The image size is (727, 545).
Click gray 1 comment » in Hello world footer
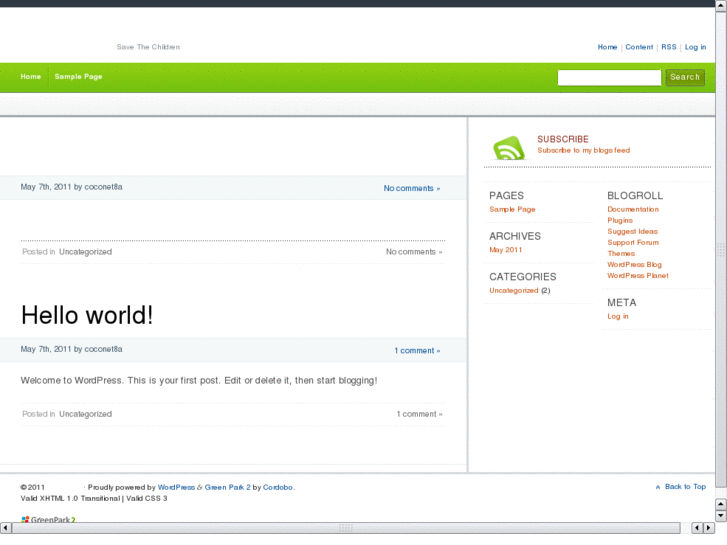click(420, 414)
